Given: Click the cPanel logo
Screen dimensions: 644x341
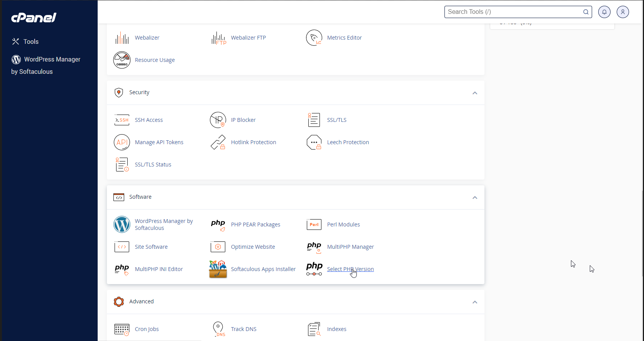Looking at the screenshot, I should 34,17.
